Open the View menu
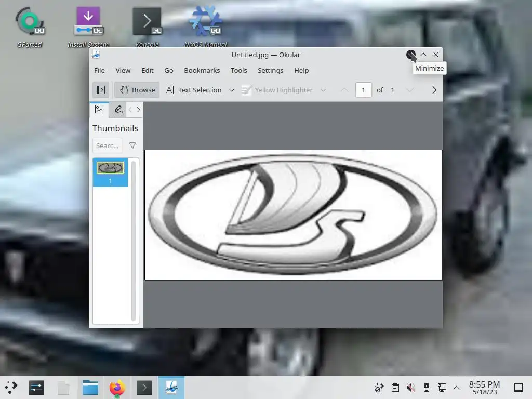 click(123, 70)
